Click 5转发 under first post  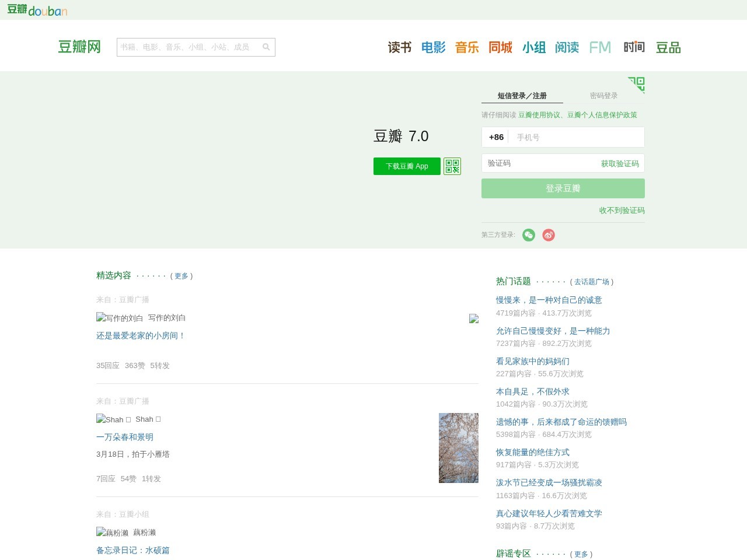pyautogui.click(x=160, y=366)
